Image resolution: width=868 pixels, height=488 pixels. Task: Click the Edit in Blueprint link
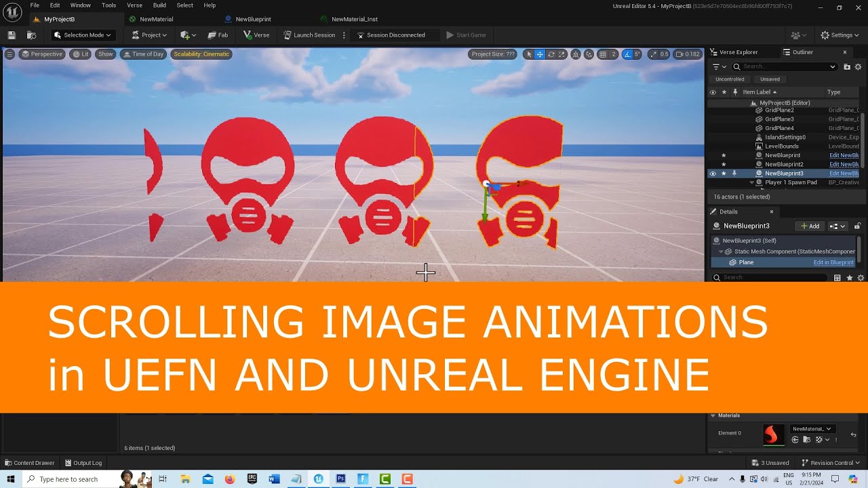(x=833, y=262)
